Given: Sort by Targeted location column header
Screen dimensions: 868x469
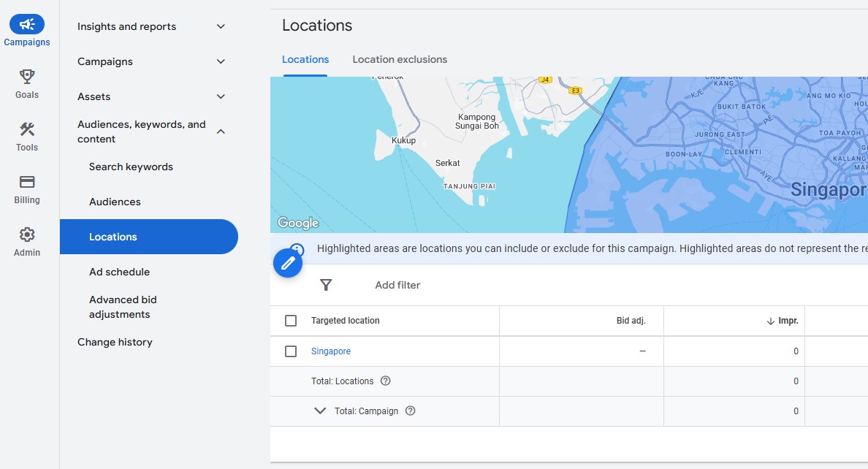Looking at the screenshot, I should tap(345, 321).
